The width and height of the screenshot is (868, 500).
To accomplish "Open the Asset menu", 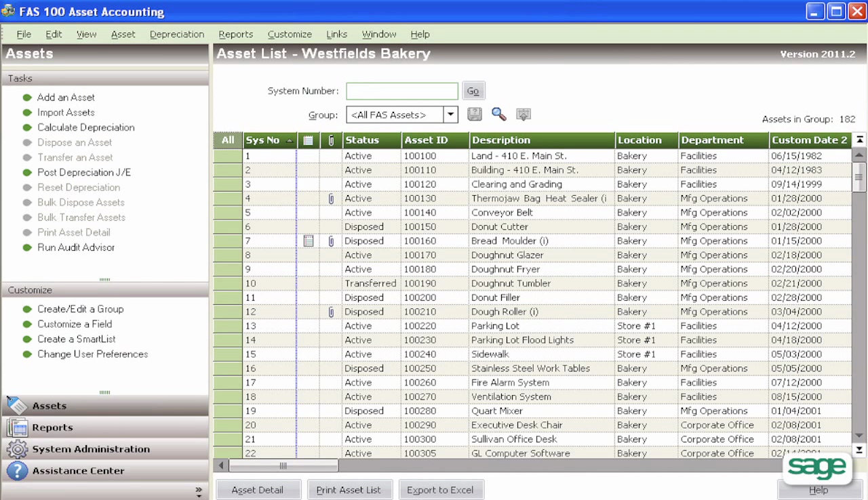I will 123,34.
